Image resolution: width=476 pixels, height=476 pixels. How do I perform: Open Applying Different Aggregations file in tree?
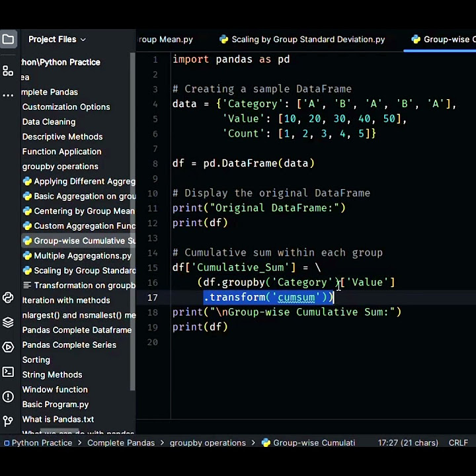coord(79,181)
